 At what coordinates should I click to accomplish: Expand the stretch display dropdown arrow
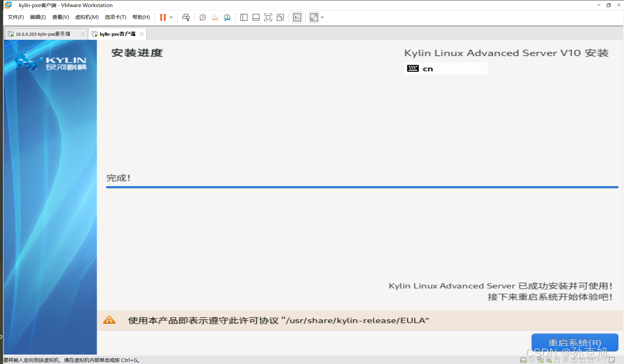tap(322, 18)
